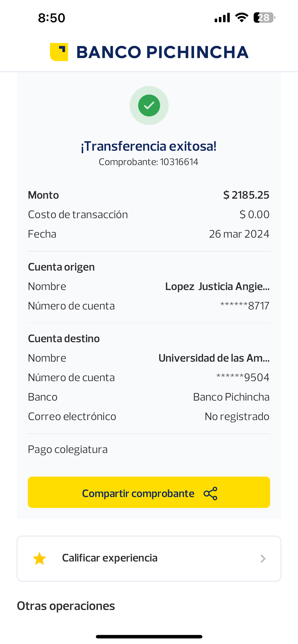Open the Calificar experiencia chevron arrow
298x644 pixels.
(263, 558)
